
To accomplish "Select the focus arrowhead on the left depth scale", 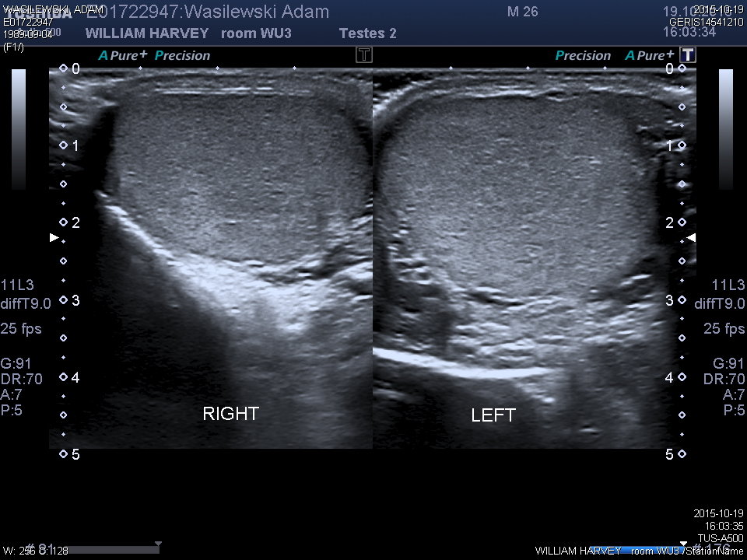I will point(54,237).
